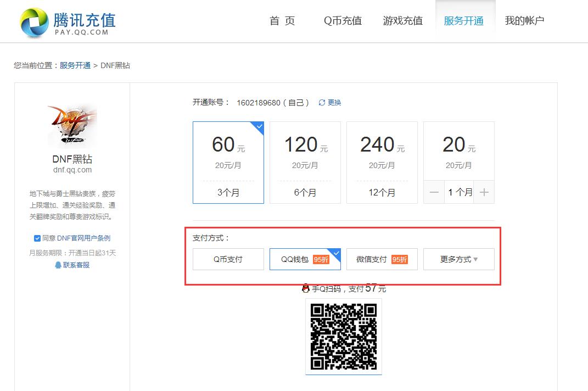
Task: Click the account number 1602189680
Action: tap(259, 103)
